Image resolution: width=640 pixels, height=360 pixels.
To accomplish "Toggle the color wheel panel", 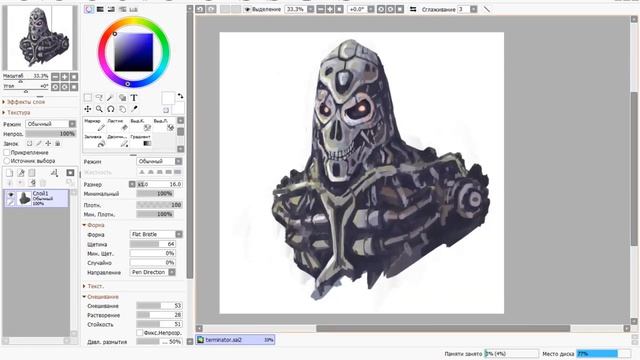I will tap(89, 9).
